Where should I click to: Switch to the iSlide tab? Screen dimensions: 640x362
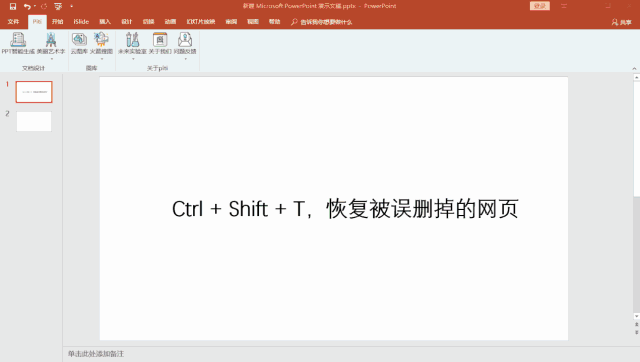coord(81,22)
